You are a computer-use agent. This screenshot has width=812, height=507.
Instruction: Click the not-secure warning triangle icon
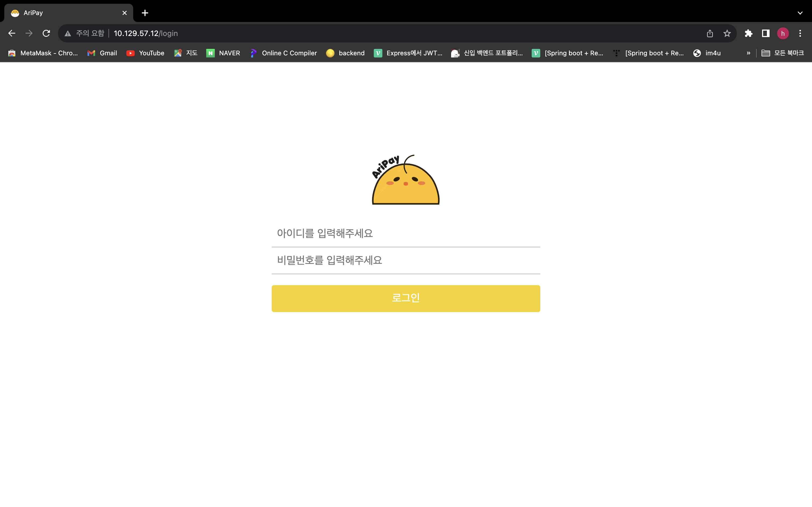[68, 33]
